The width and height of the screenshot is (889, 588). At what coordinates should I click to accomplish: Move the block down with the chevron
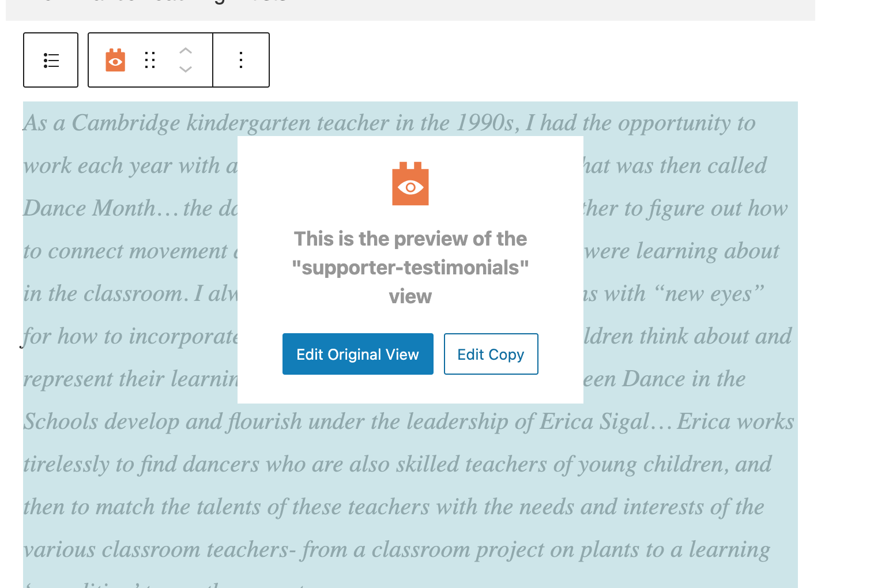coord(185,69)
